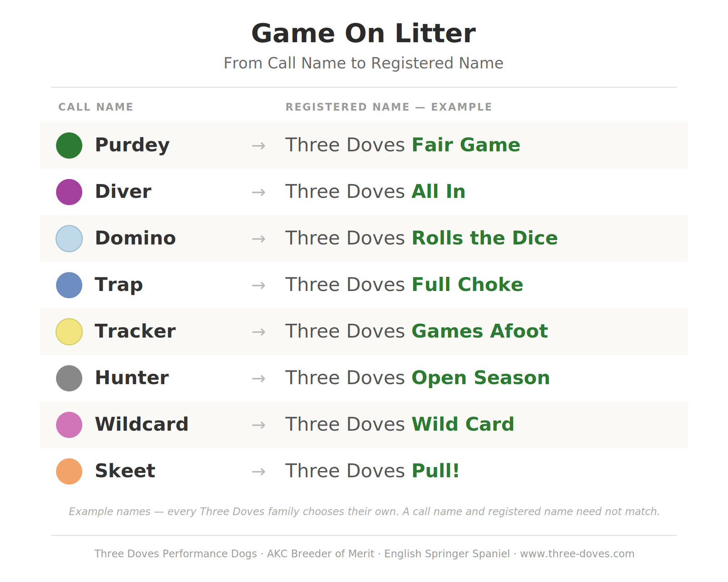Select the gray circle next to Hunter
The width and height of the screenshot is (728, 582).
click(x=69, y=378)
